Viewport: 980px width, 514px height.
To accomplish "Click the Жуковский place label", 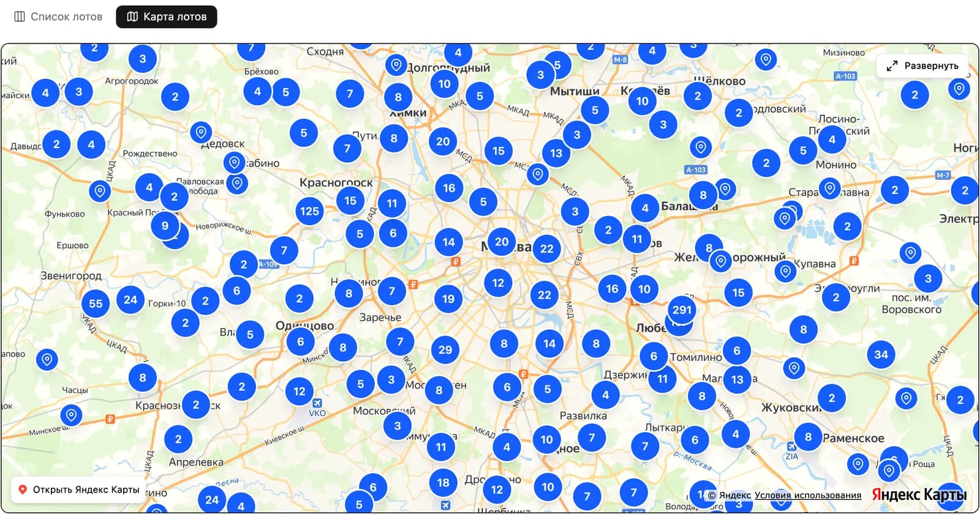I will [x=791, y=408].
